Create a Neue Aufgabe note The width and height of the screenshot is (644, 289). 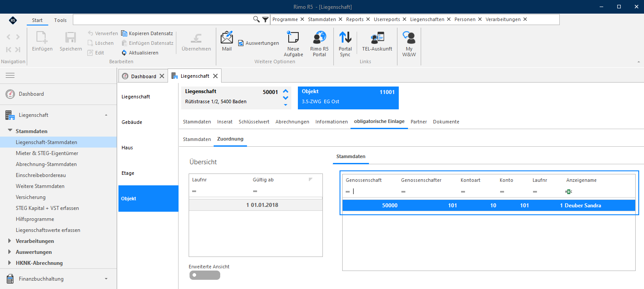click(293, 43)
